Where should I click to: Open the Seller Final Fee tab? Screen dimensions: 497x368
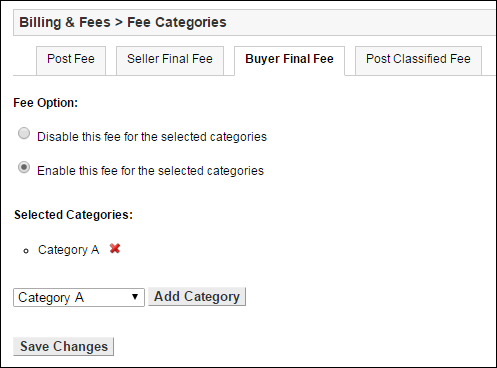tap(170, 60)
